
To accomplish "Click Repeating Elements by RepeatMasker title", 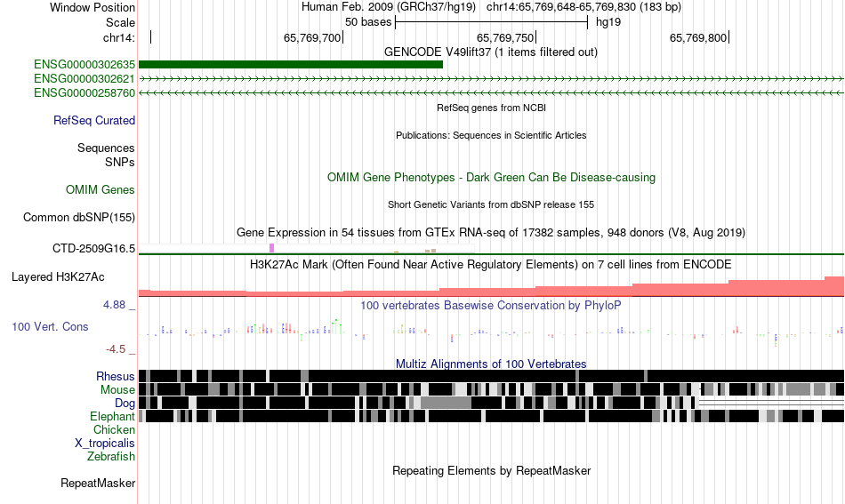I will (x=492, y=470).
